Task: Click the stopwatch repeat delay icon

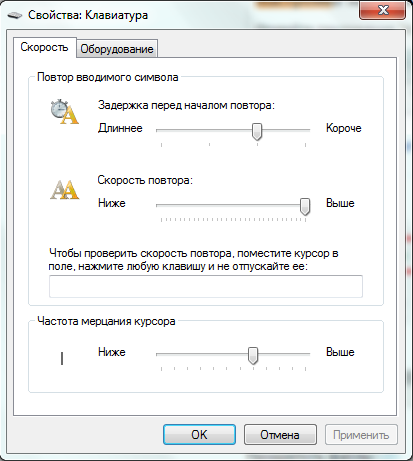Action: pyautogui.click(x=65, y=112)
